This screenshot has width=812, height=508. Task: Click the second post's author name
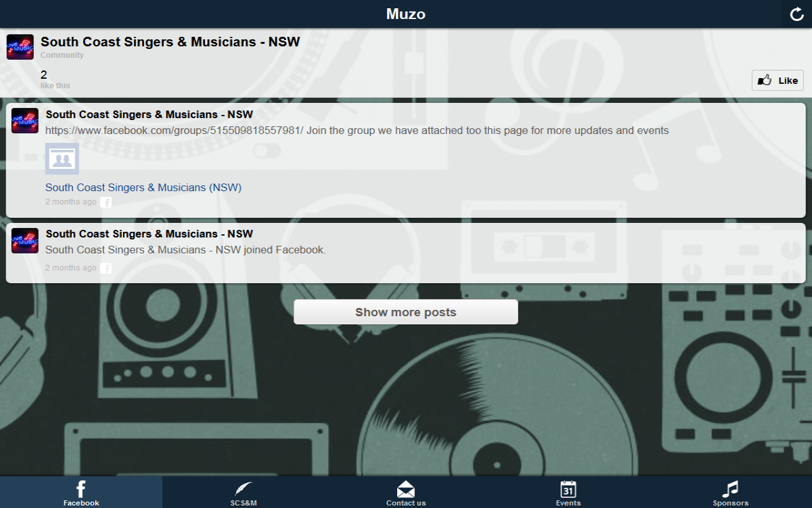pos(149,234)
